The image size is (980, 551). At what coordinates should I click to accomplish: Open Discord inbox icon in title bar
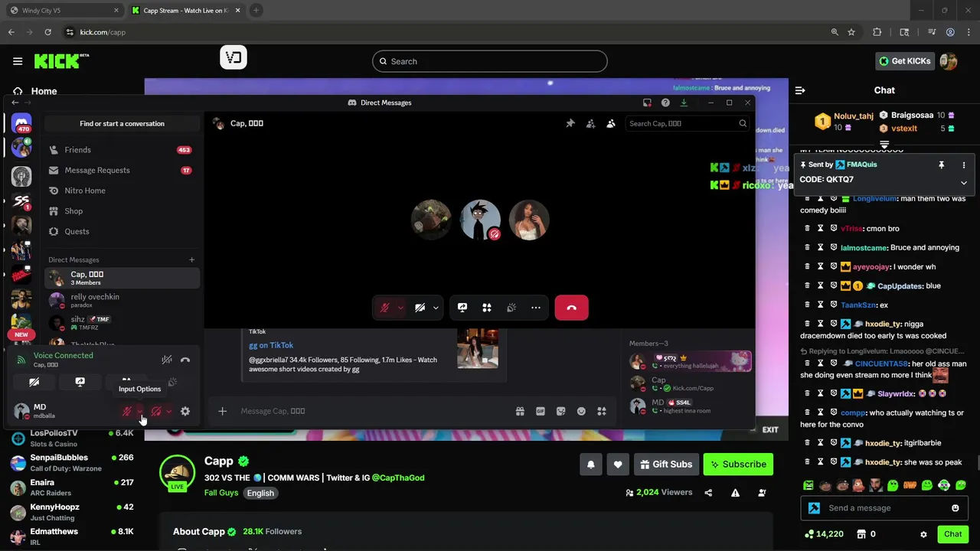click(x=647, y=103)
